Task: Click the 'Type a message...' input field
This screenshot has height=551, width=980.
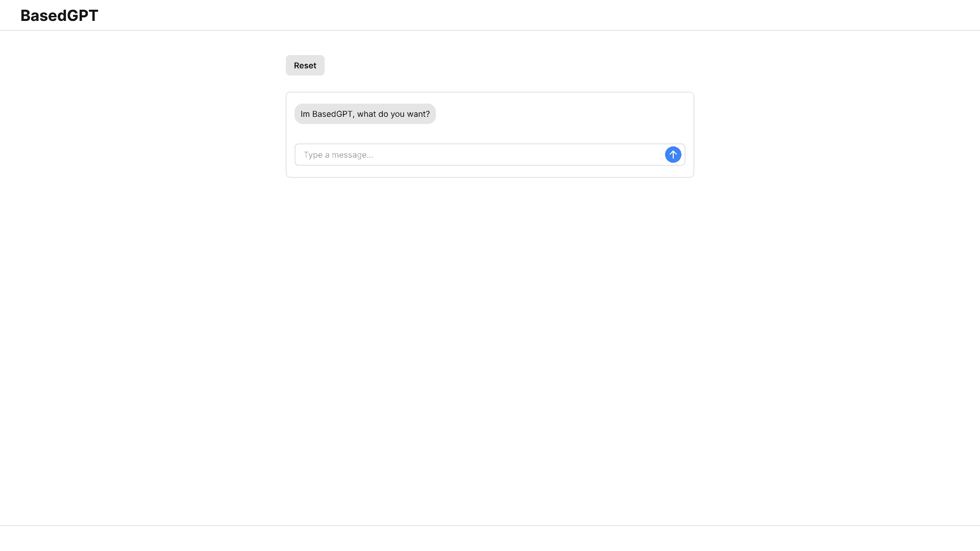Action: coord(459,155)
